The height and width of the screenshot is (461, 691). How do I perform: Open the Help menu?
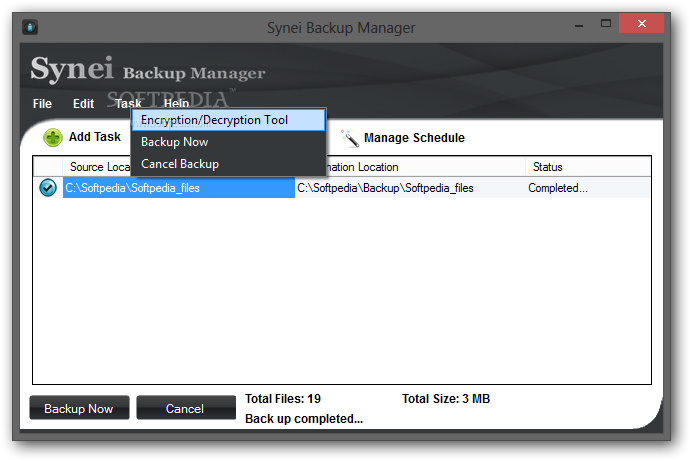click(x=177, y=104)
